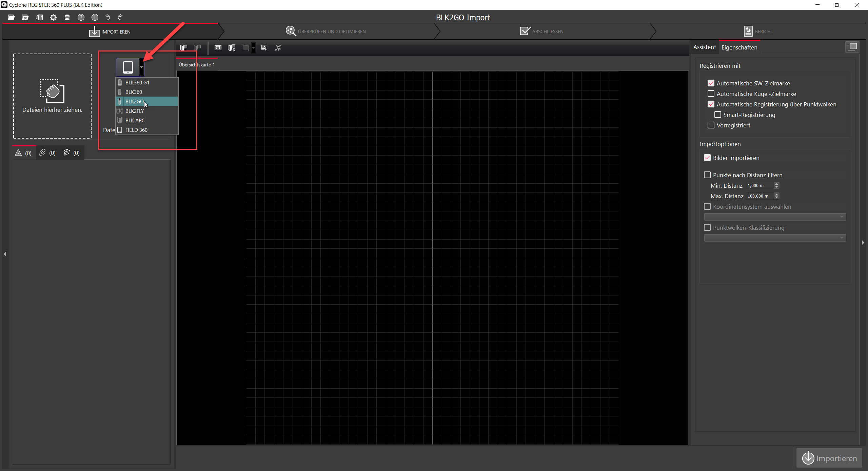Click the Max. Distanz value field
Screen dimensions: 868x471
760,196
